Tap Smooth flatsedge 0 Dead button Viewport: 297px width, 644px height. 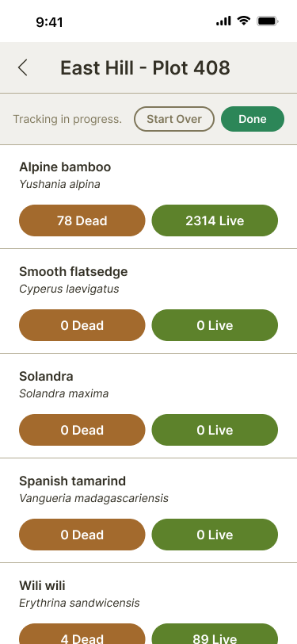point(82,325)
